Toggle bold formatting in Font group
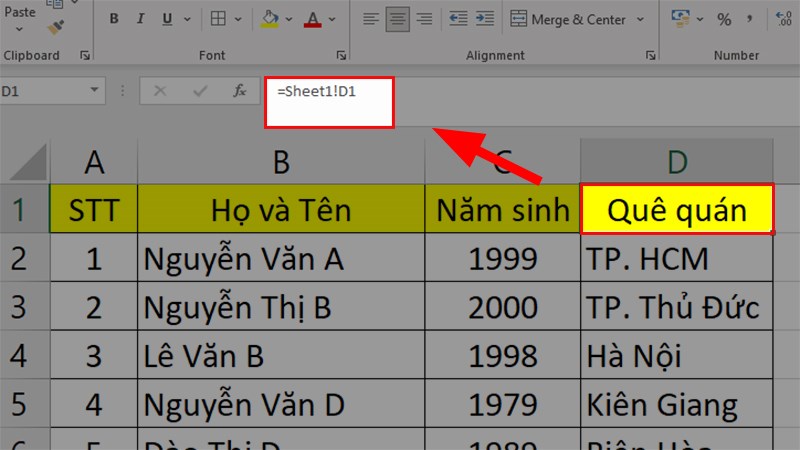 click(x=113, y=19)
